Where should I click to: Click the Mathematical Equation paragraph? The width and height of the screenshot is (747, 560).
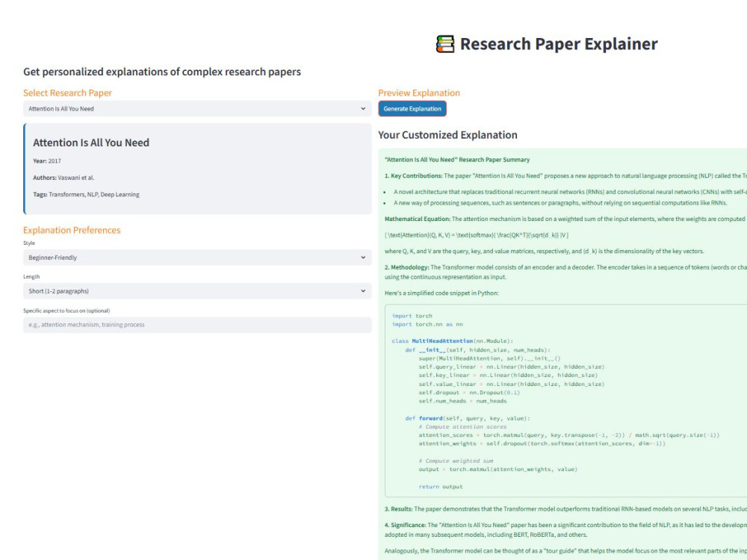[565, 219]
